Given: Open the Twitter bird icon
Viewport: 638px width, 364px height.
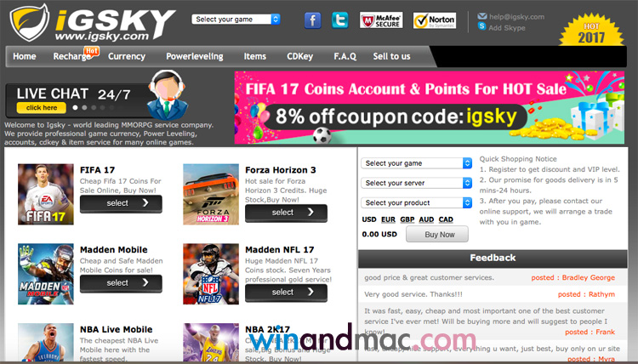Looking at the screenshot, I should (339, 20).
